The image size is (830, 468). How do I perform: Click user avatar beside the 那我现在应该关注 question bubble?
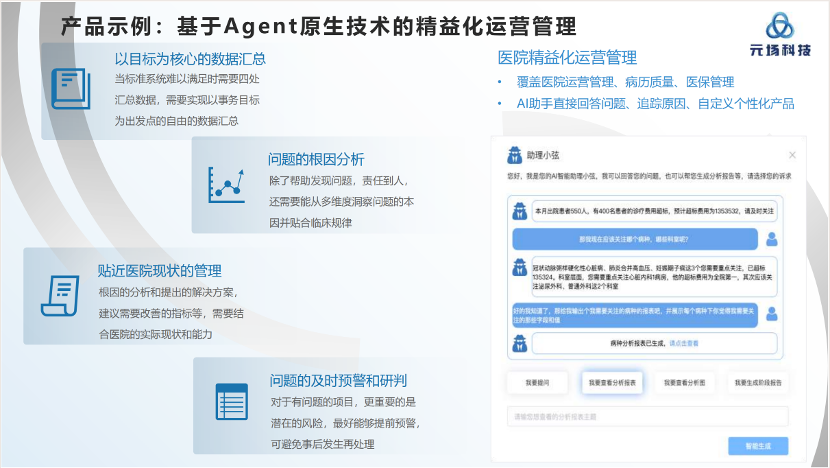[x=772, y=239]
